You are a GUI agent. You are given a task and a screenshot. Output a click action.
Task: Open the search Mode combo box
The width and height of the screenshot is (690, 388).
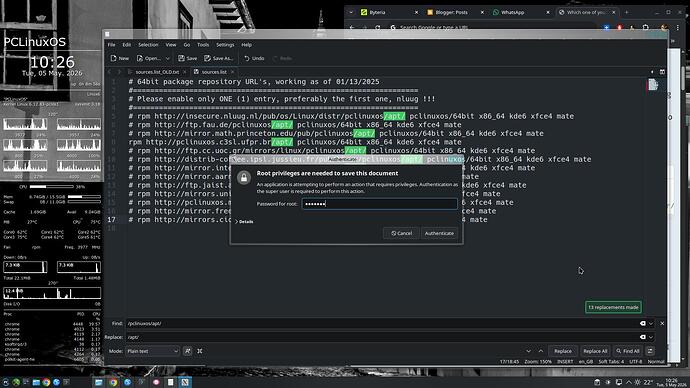tap(152, 351)
